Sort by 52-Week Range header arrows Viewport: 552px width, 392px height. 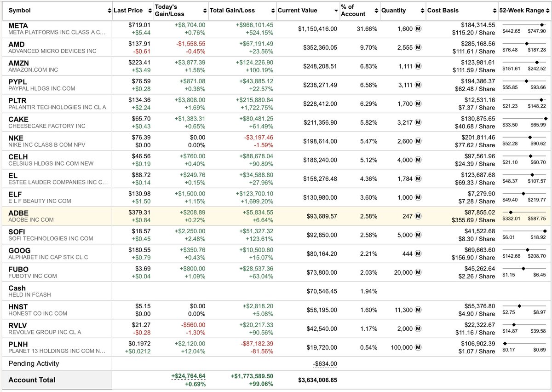[x=547, y=11]
